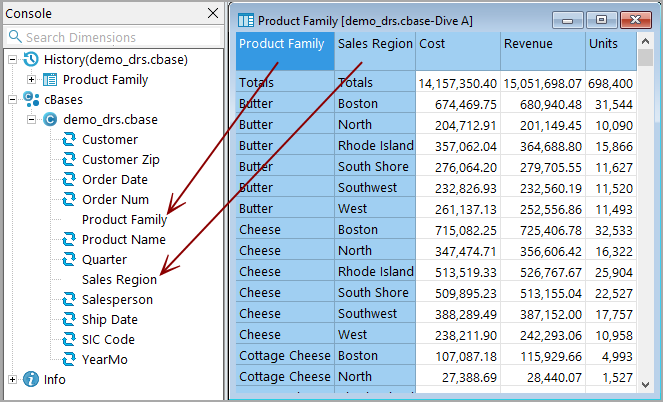
Task: Click the Salesperson dimension icon
Action: pos(69,300)
